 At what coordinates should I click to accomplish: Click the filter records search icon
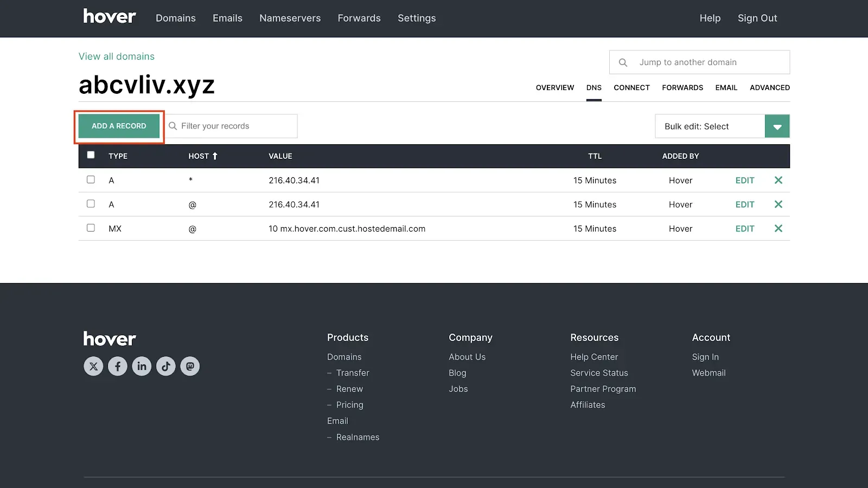point(173,126)
